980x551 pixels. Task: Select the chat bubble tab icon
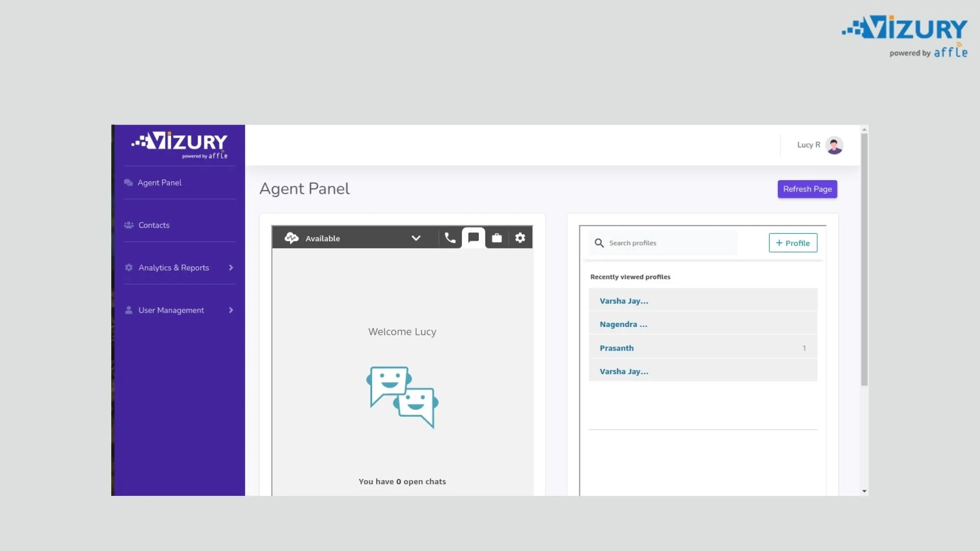(474, 238)
